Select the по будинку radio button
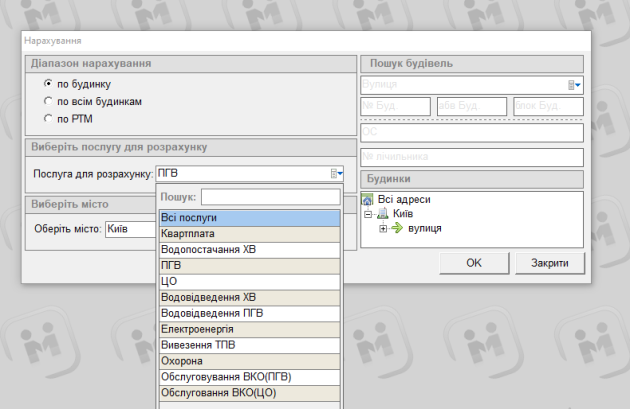Viewport: 630px width, 409px height. pos(47,84)
